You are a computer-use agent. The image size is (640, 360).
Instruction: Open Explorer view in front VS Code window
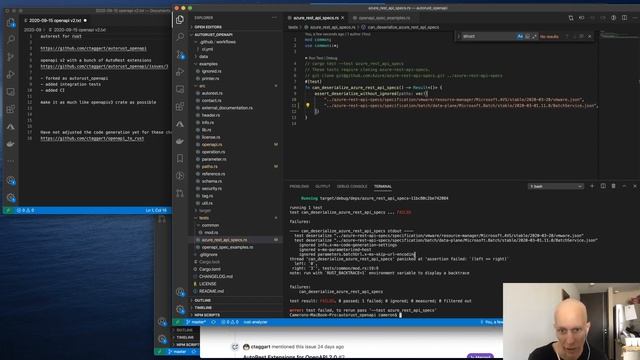[x=180, y=19]
